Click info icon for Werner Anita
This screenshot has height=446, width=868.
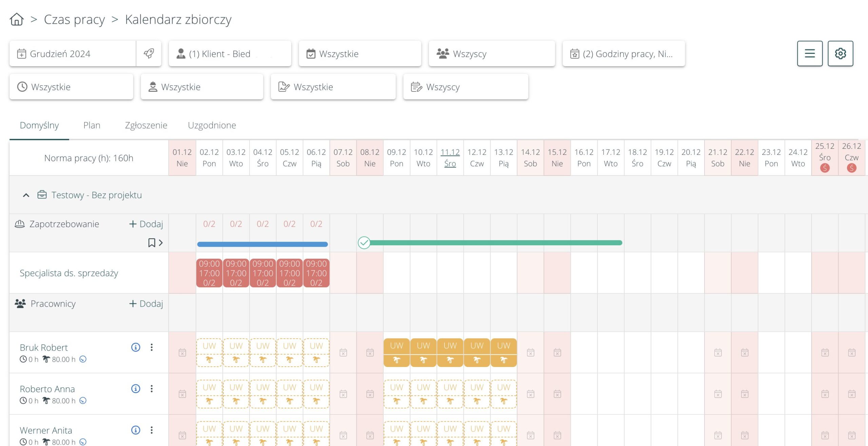click(x=136, y=430)
